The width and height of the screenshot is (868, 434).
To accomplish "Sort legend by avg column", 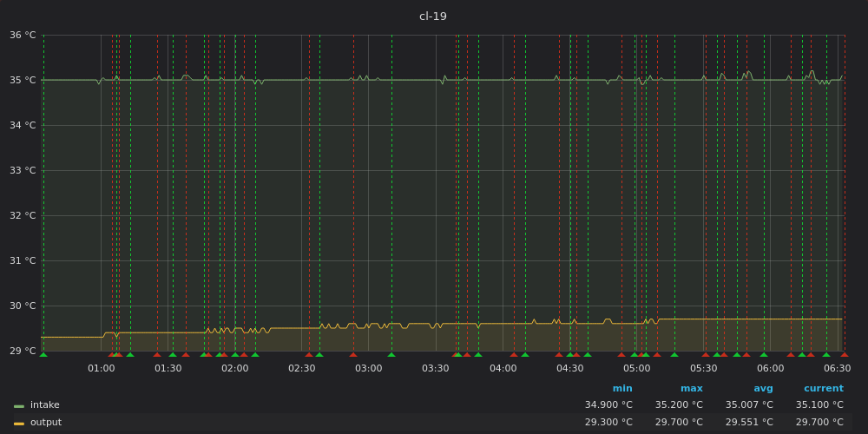I will 763,389.
